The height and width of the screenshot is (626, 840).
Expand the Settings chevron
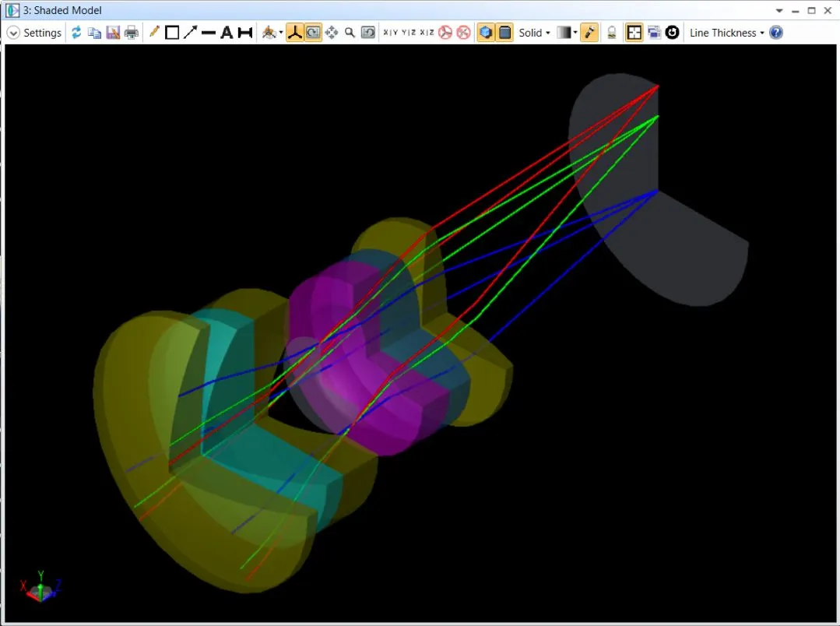pos(13,33)
